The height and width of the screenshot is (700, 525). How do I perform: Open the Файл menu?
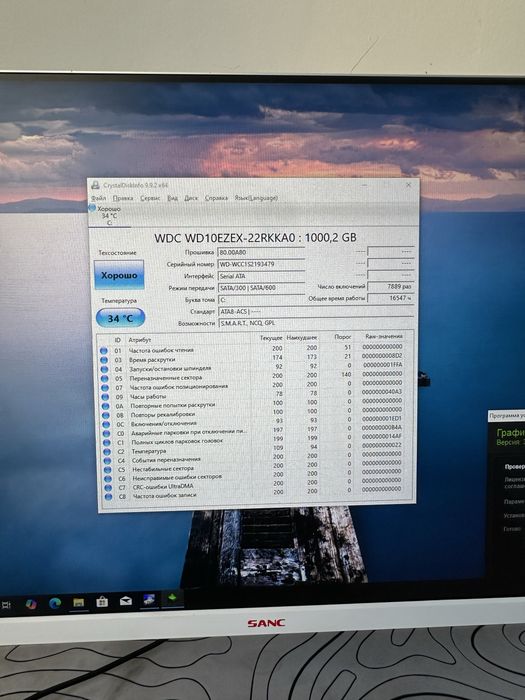99,198
